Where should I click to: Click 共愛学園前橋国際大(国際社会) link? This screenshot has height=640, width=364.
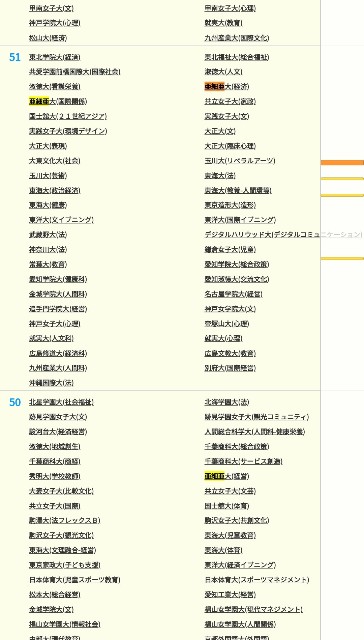(74, 72)
